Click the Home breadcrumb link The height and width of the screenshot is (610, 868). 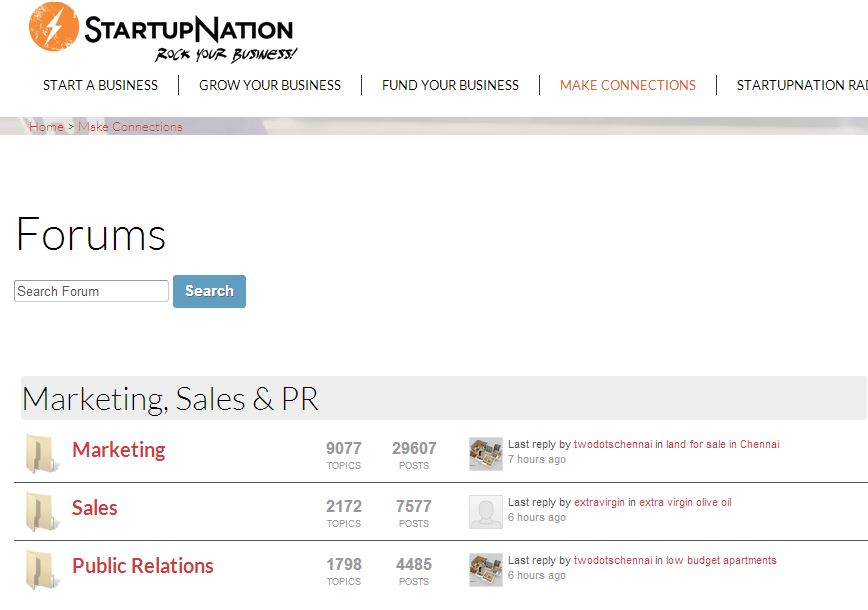coord(46,127)
